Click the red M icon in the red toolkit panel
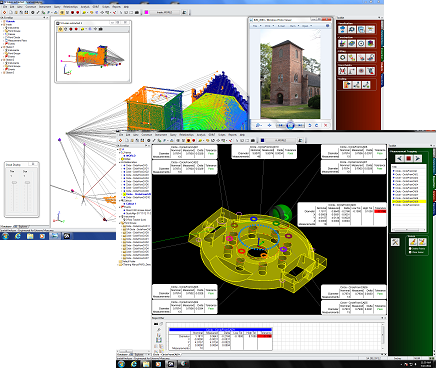Screen dimensions: 439x370 (x=342, y=71)
